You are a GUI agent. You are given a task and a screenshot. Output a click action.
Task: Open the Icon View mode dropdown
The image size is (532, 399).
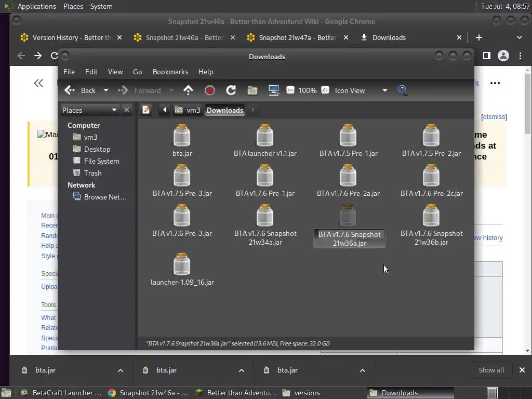click(361, 90)
